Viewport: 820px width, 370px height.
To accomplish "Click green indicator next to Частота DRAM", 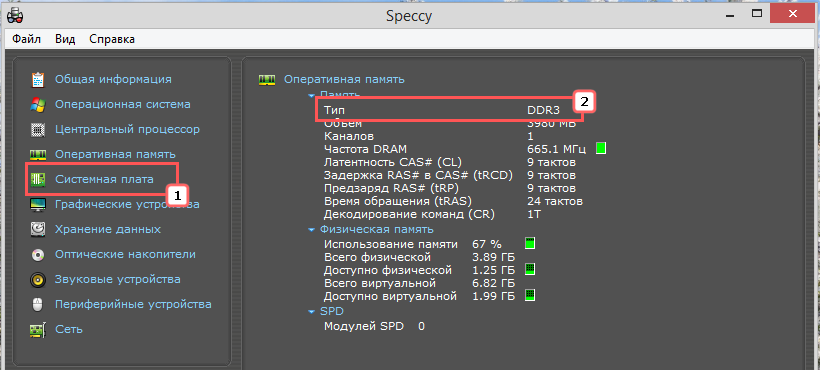I will tap(601, 148).
